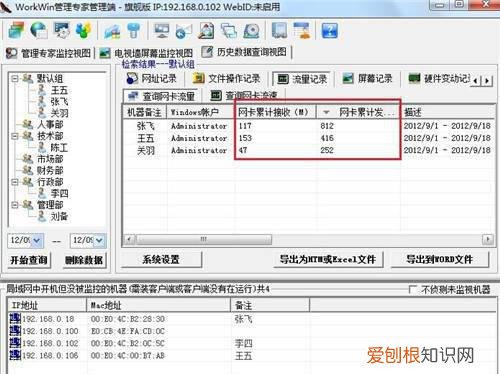500x374 pixels.
Task: Click the chart picture toolbar icon
Action: [x=112, y=31]
